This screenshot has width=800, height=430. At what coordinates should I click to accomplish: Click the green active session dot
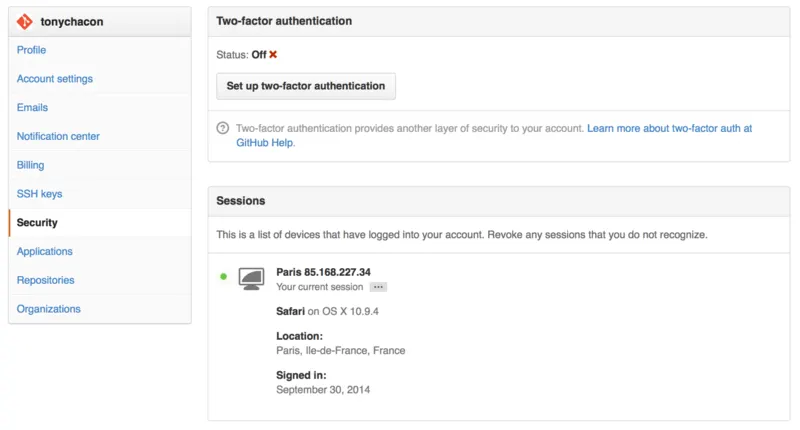(223, 276)
